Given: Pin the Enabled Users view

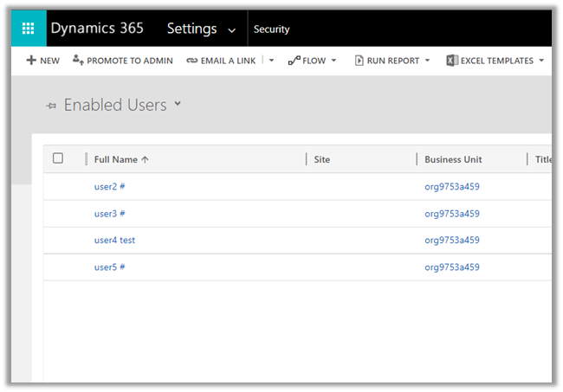Looking at the screenshot, I should click(x=51, y=106).
